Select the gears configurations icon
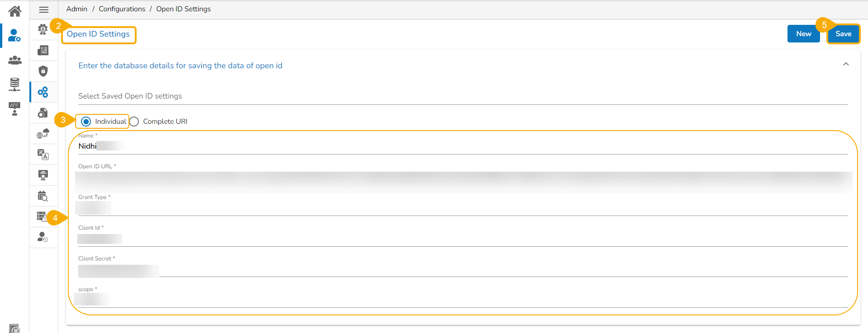This screenshot has width=868, height=333. coord(43,92)
